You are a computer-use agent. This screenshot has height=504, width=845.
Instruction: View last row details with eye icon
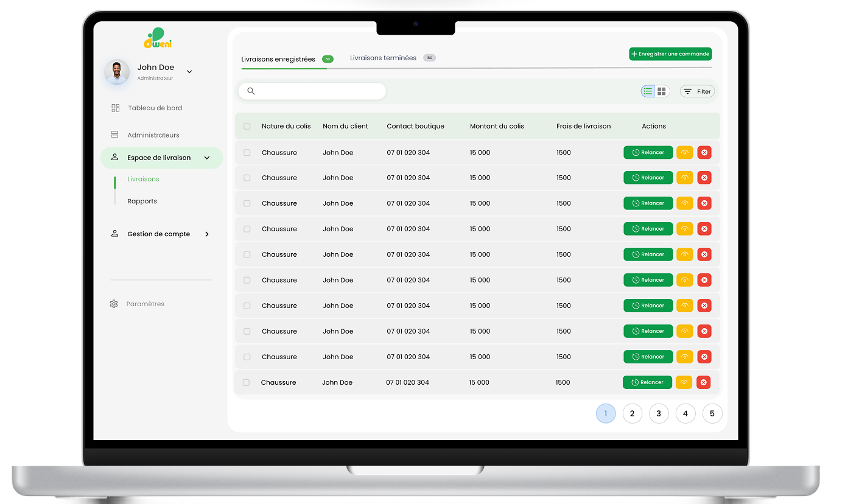pos(684,382)
